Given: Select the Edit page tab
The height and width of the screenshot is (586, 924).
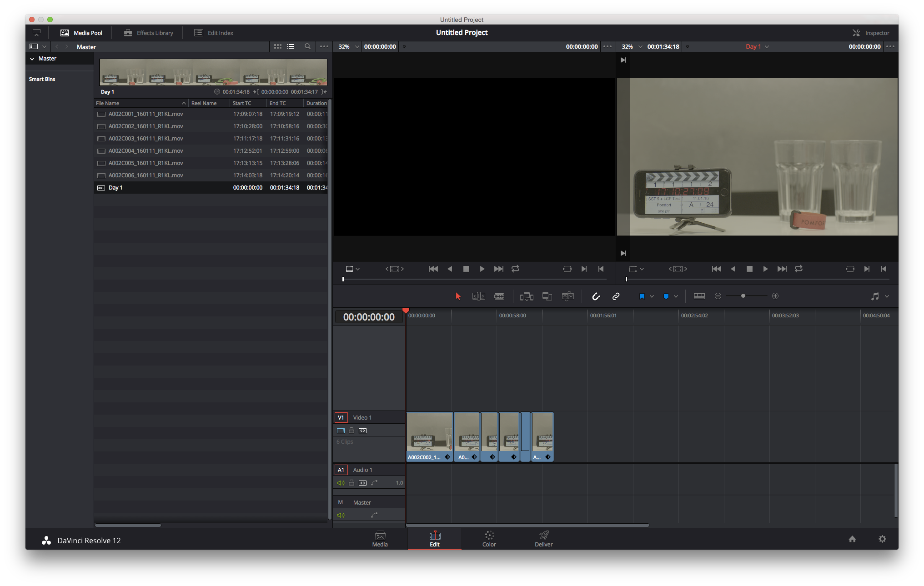Looking at the screenshot, I should coord(435,539).
